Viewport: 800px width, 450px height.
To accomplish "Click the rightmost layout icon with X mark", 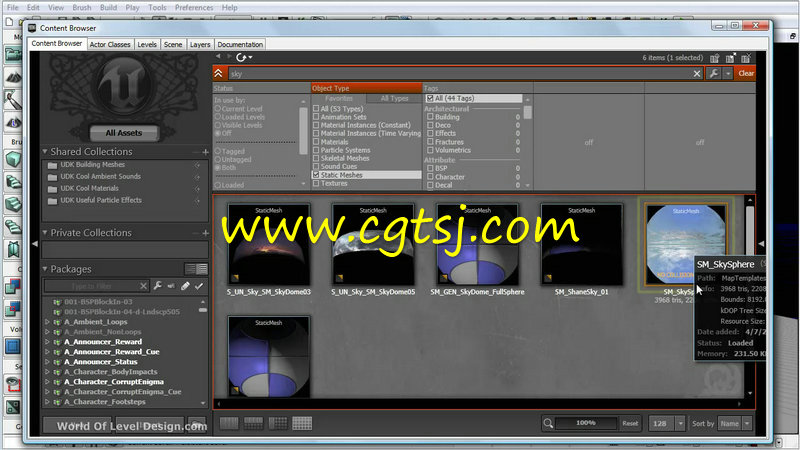I will tap(746, 58).
